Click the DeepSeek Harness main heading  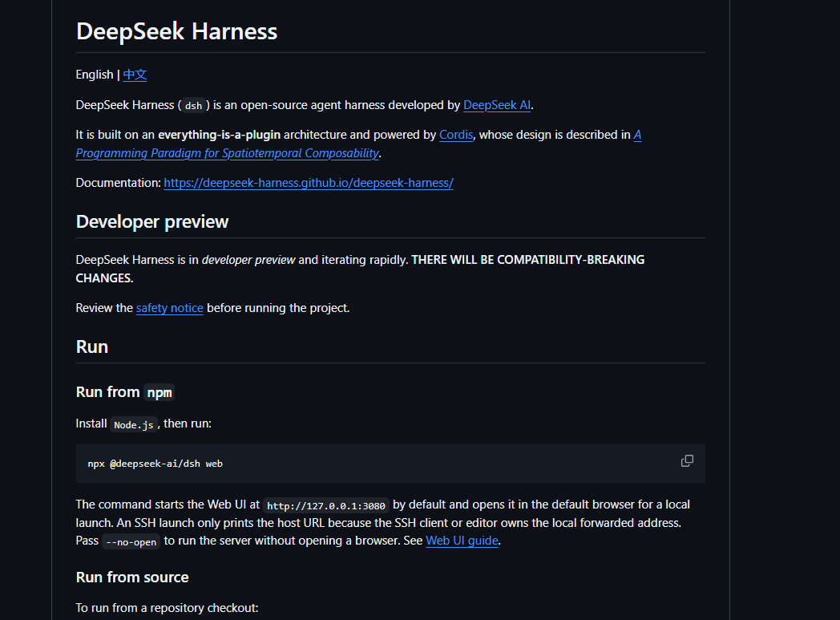pos(177,31)
